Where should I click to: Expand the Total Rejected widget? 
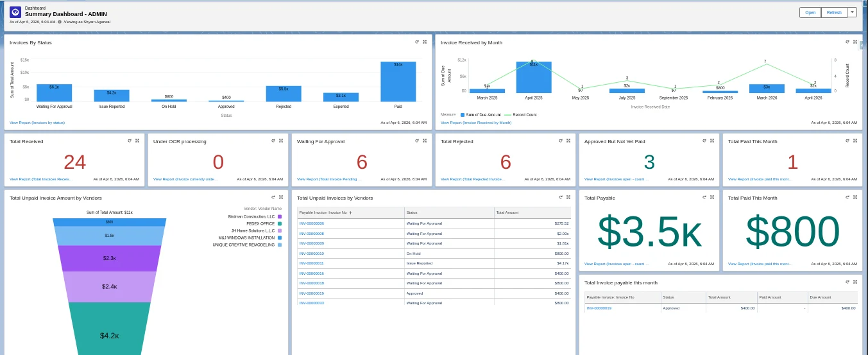[x=568, y=141]
